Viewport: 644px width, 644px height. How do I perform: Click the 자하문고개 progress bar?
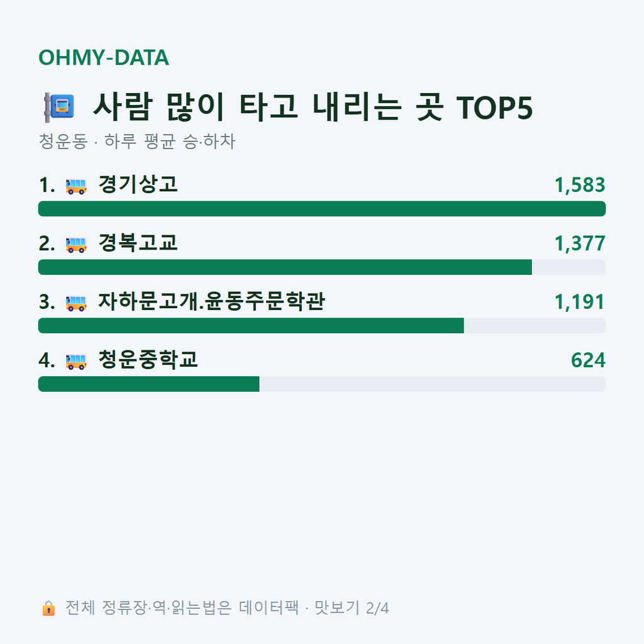coord(322,325)
